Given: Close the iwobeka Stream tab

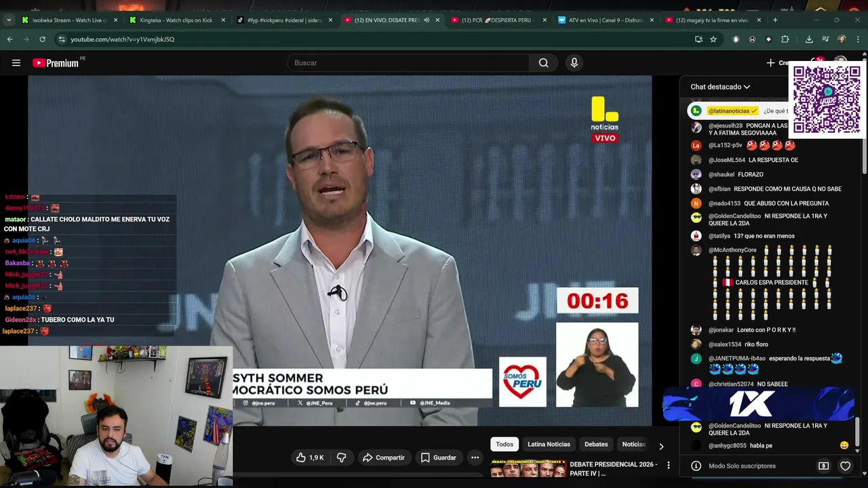Looking at the screenshot, I should (116, 20).
